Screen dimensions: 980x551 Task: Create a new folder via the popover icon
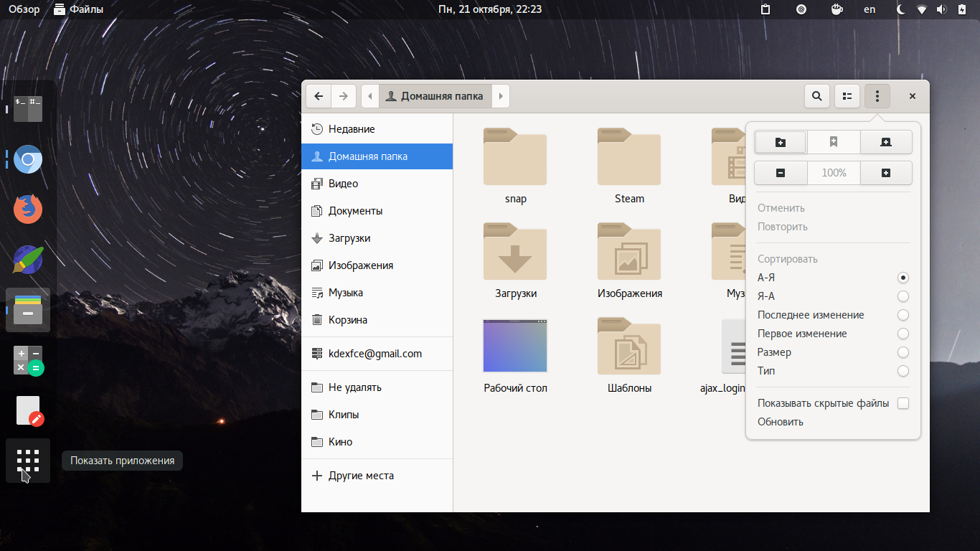[x=781, y=142]
